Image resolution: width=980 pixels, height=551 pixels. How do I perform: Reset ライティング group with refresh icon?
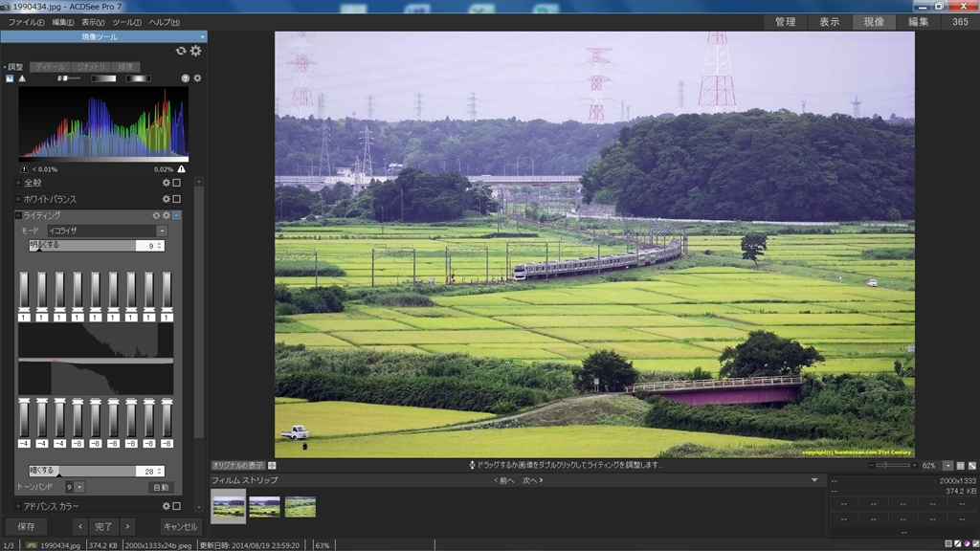[156, 215]
